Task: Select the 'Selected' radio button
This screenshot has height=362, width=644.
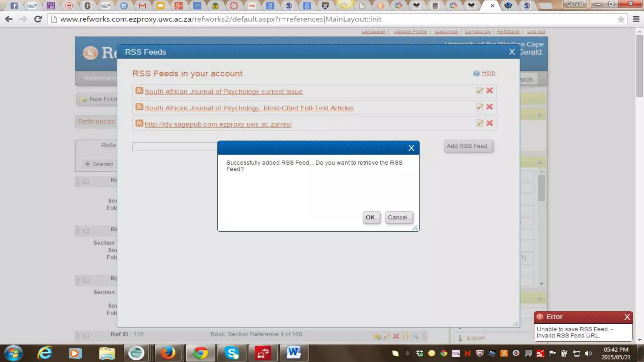Action: click(x=87, y=164)
